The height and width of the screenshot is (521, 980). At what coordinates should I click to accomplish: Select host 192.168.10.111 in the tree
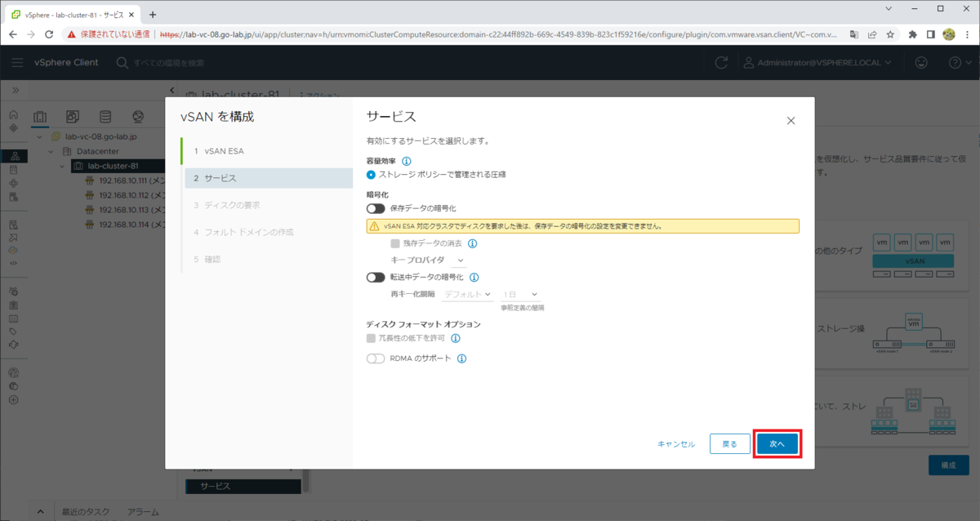[127, 180]
